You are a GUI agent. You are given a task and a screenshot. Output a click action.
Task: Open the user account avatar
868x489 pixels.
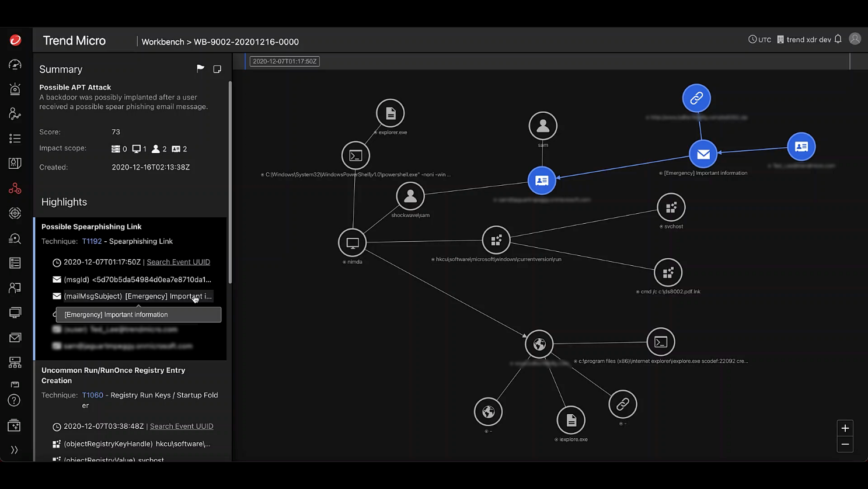click(x=855, y=39)
